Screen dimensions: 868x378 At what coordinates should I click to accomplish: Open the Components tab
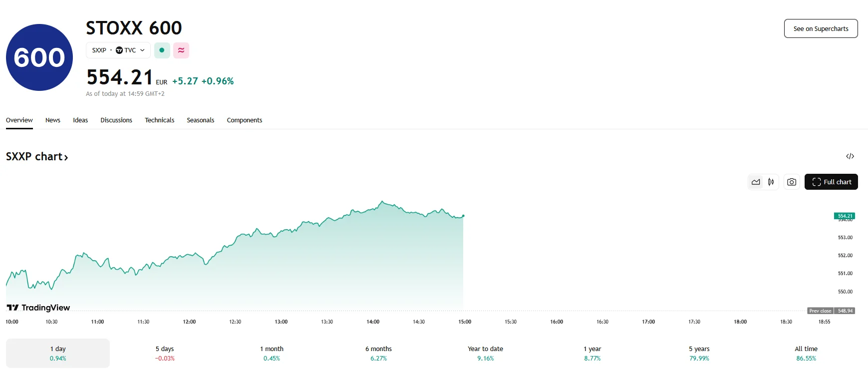coord(244,120)
